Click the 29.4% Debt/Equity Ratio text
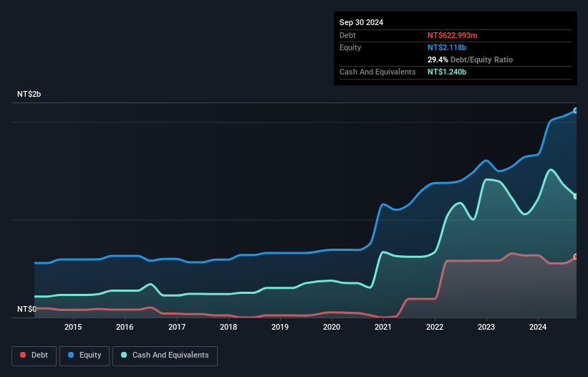The height and width of the screenshot is (377, 588). coord(470,59)
